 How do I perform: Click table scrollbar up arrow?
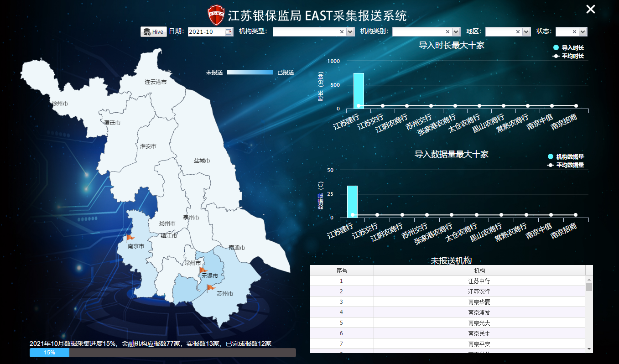[589, 280]
